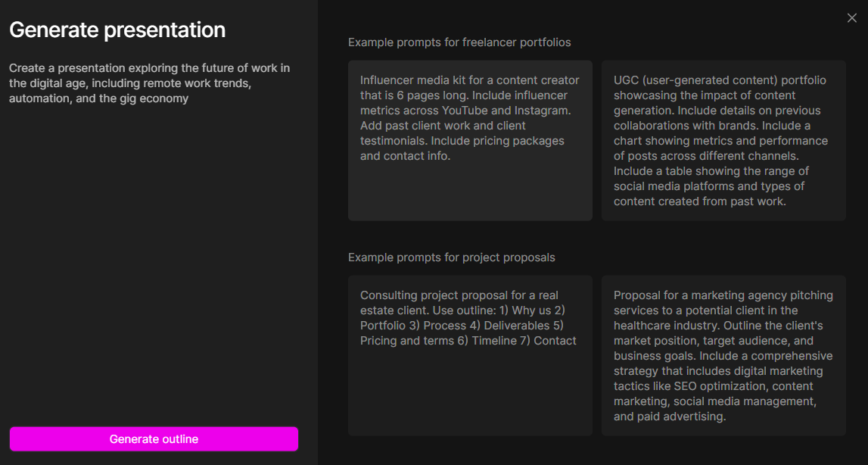
Task: Use the marketing agency proposal example prompt
Action: click(x=723, y=356)
